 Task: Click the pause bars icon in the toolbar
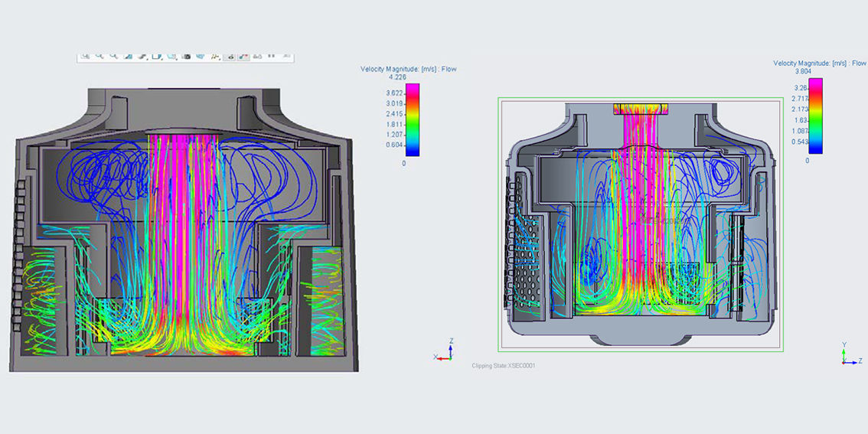tap(272, 56)
